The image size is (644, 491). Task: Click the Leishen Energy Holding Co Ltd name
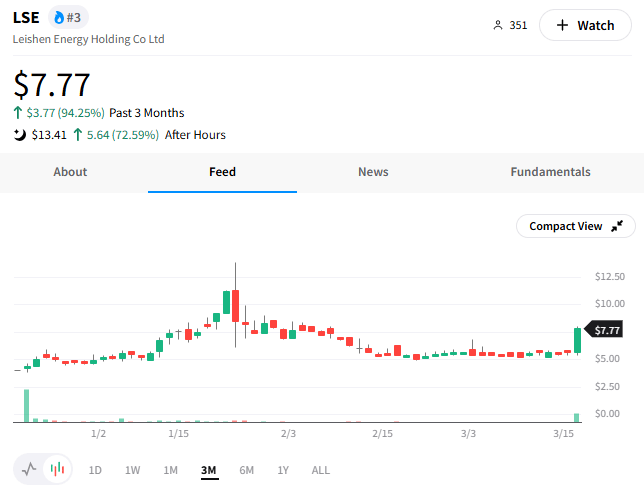88,39
